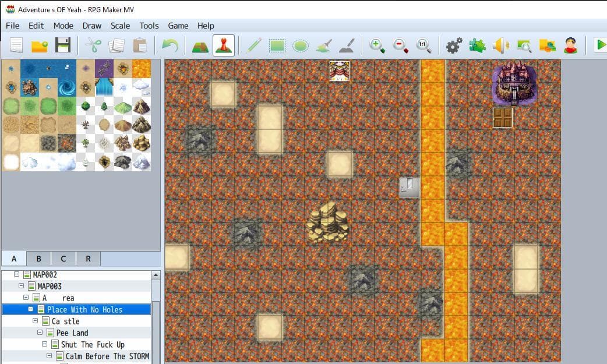Screen dimensions: 607x364
Task: Switch to Event editing mode
Action: click(223, 45)
